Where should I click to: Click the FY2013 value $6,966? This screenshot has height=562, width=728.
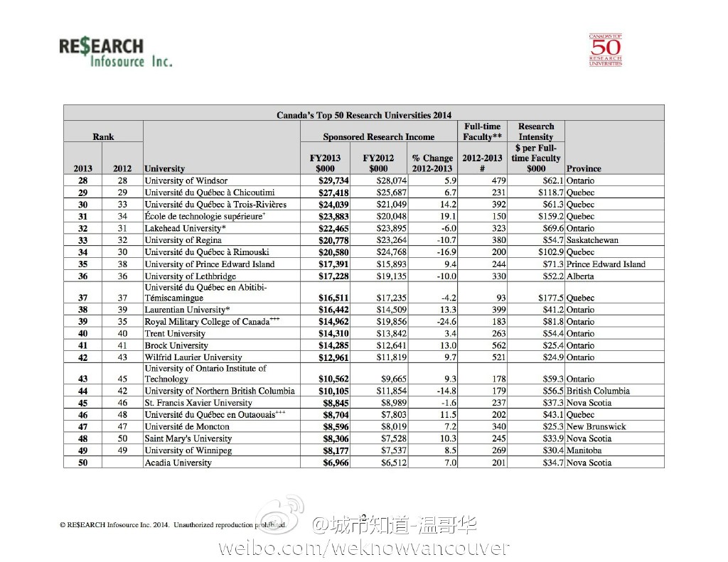(x=336, y=463)
